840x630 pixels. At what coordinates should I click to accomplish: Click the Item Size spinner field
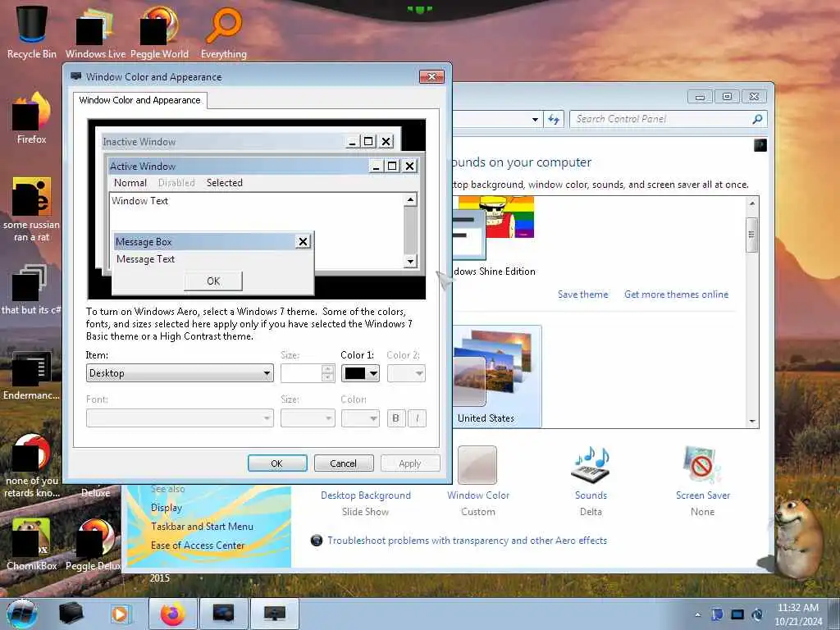308,373
